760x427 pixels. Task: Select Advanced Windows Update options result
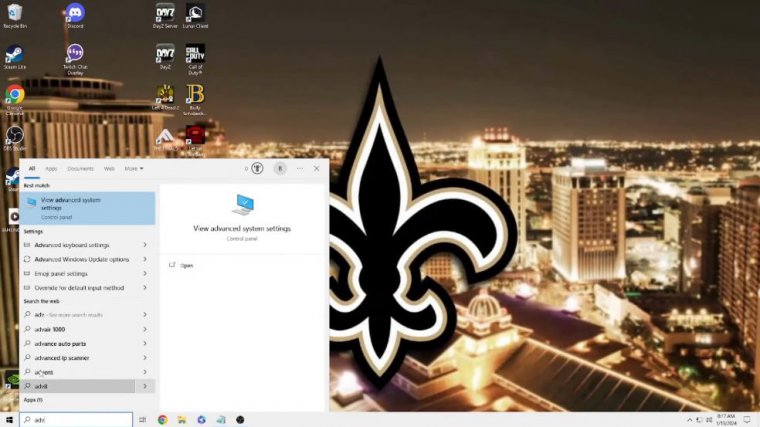81,259
